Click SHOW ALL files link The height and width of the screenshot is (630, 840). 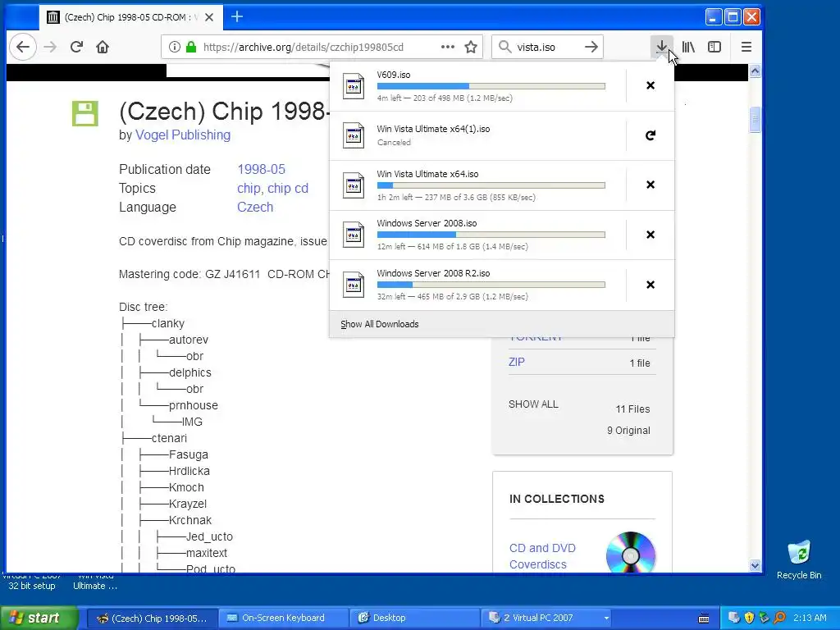click(533, 404)
